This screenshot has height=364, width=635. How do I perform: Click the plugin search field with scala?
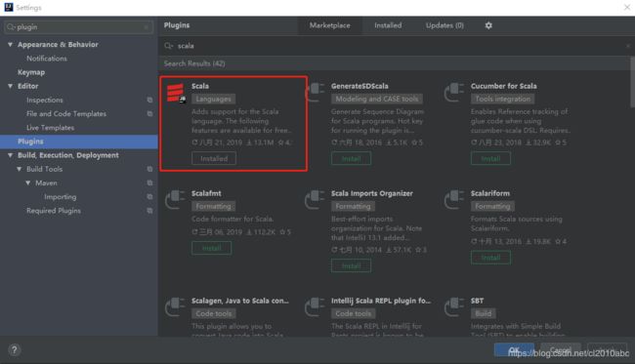(x=395, y=46)
